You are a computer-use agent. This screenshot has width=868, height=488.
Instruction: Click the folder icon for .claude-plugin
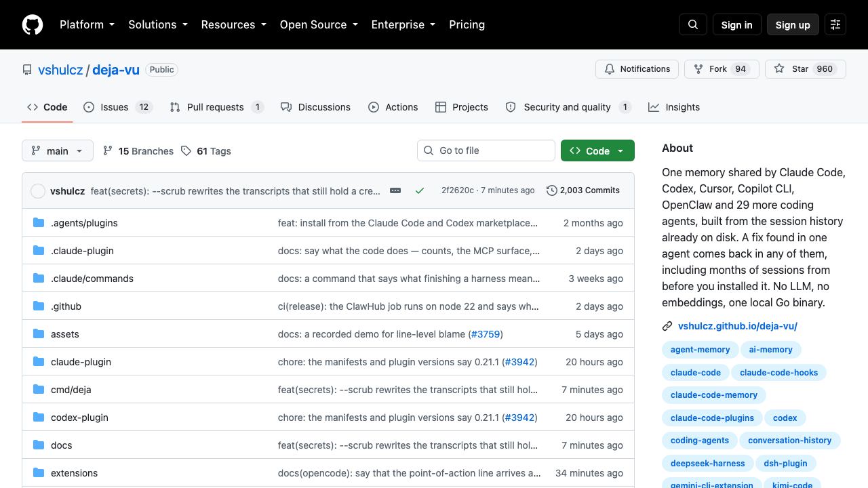[x=39, y=250]
